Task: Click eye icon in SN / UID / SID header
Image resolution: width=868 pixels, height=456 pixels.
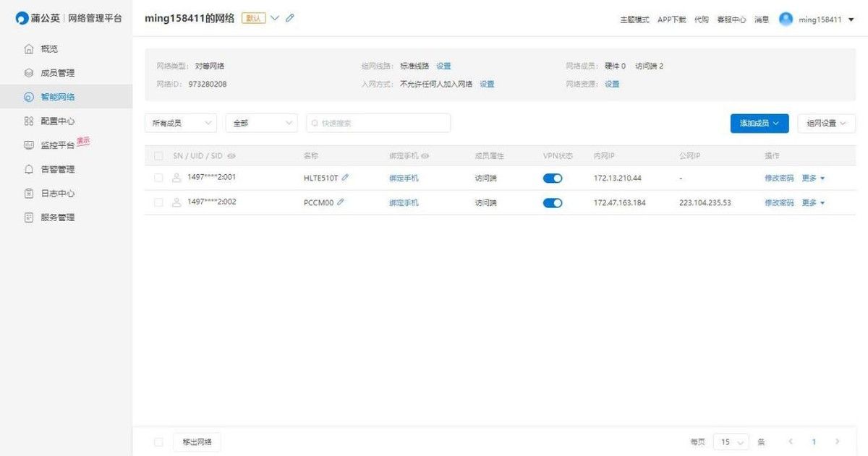Action: pos(231,156)
